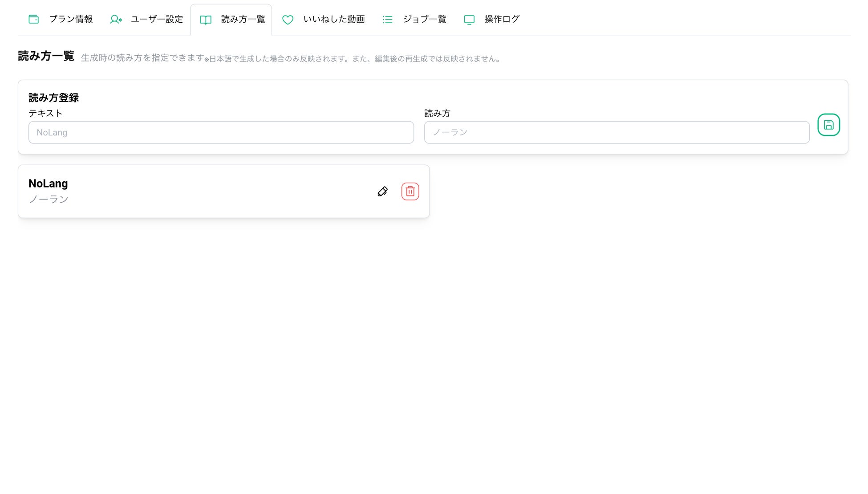This screenshot has height=494, width=868.
Task: Click the wallet icon for プラン情報
Action: pyautogui.click(x=33, y=19)
